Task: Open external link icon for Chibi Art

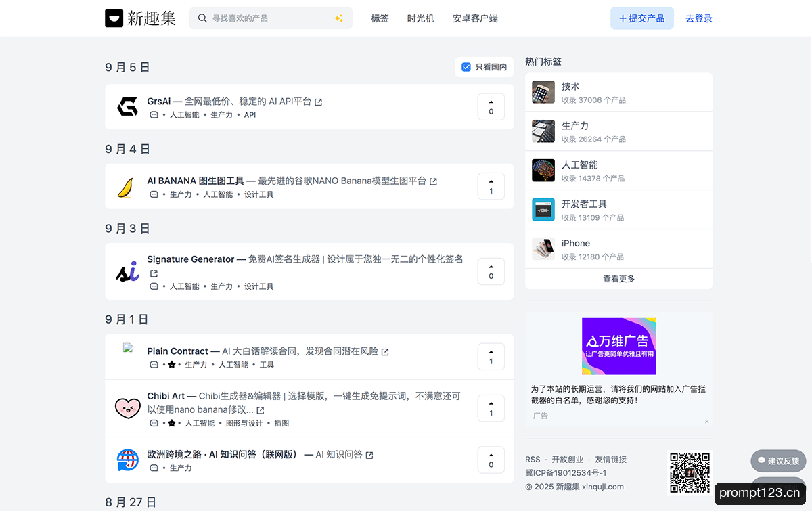Action: [x=261, y=410]
